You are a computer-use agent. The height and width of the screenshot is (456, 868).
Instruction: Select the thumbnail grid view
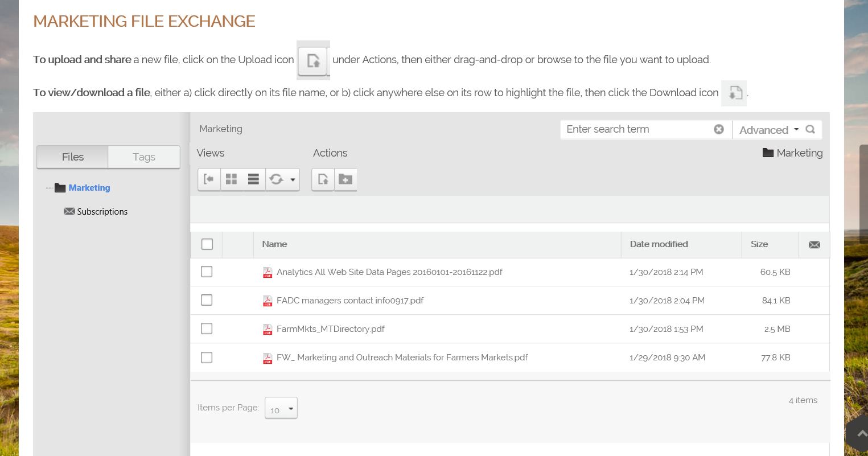tap(231, 179)
